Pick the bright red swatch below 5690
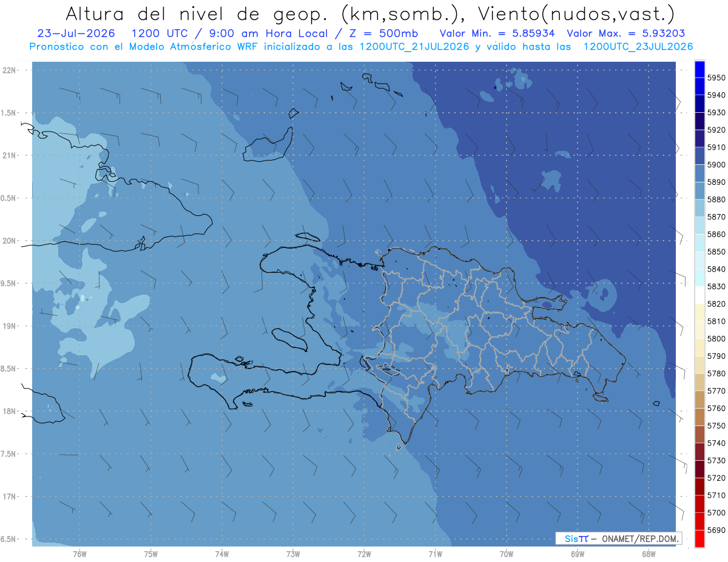 [x=699, y=538]
